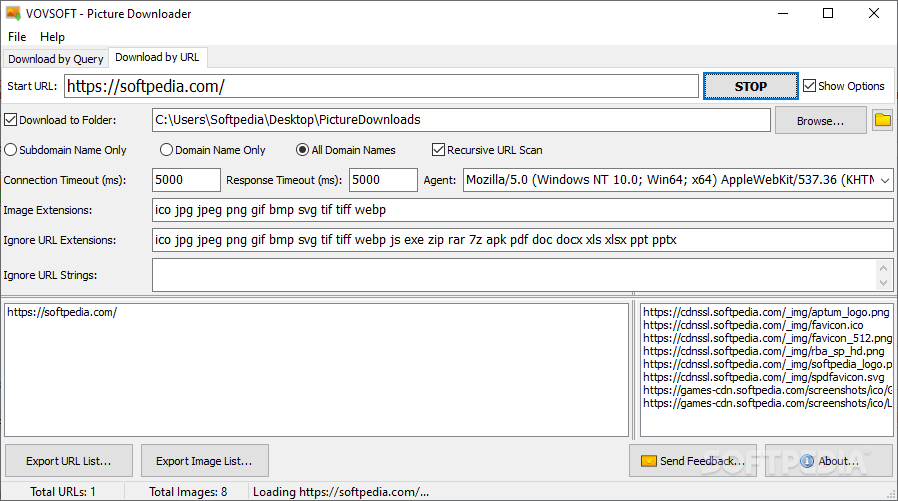Select the softpedia_logo image URL
The width and height of the screenshot is (898, 501).
(767, 364)
